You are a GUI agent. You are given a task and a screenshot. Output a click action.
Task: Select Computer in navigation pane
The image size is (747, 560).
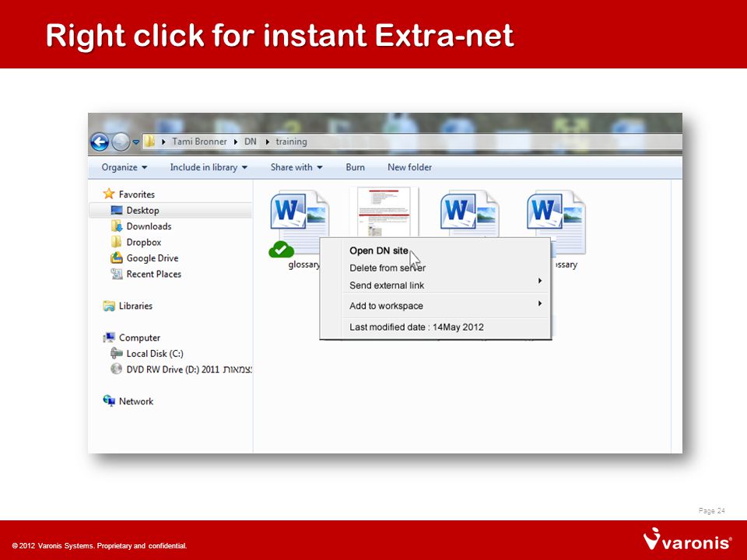pyautogui.click(x=139, y=338)
